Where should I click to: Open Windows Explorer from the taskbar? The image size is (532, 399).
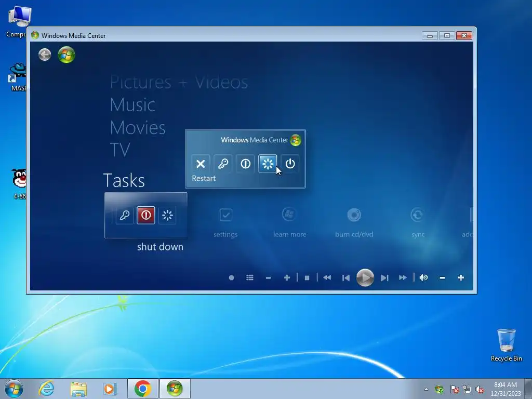[78, 389]
